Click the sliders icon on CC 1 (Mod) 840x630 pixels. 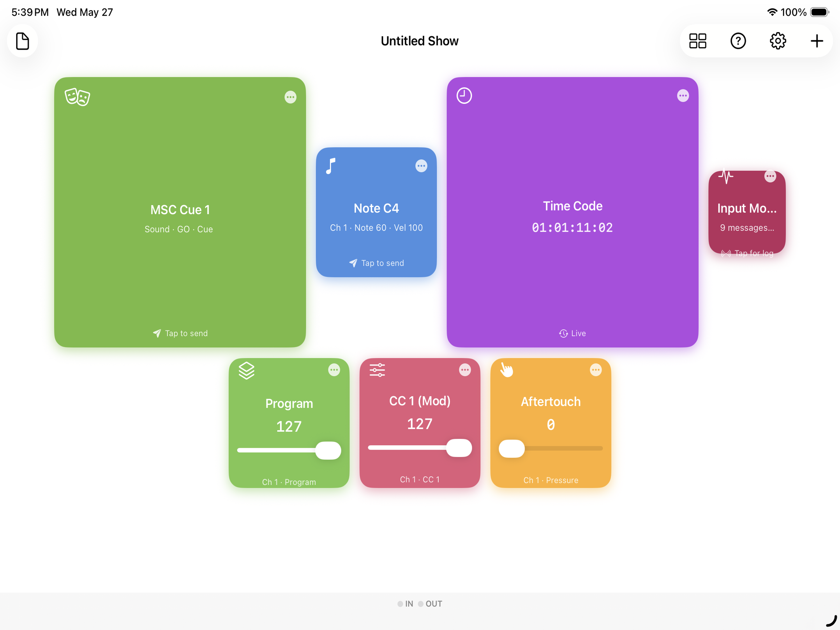click(x=377, y=370)
